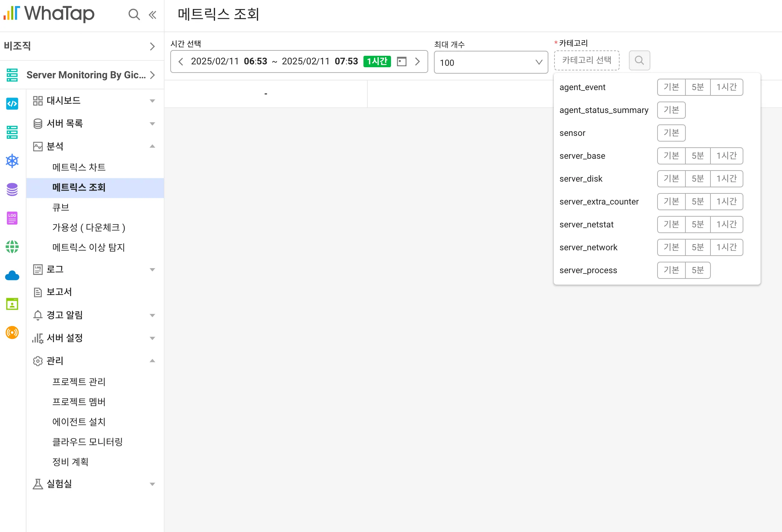782x532 pixels.
Task: Expand the 로그 menu
Action: click(x=95, y=270)
